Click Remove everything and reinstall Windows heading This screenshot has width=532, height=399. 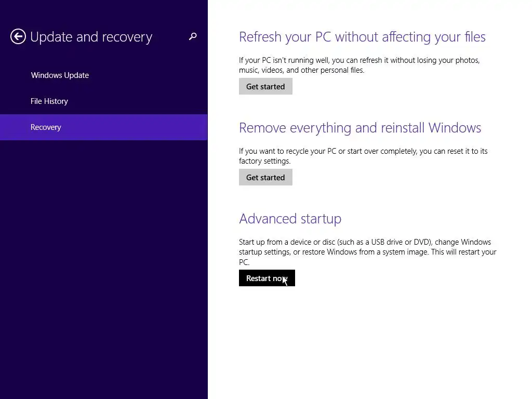point(360,128)
